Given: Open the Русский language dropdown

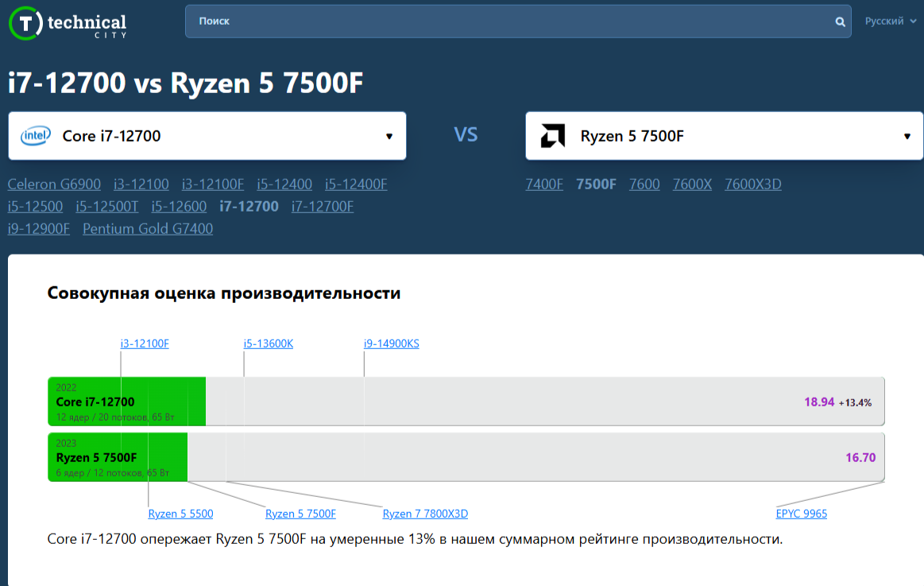Looking at the screenshot, I should (x=890, y=21).
